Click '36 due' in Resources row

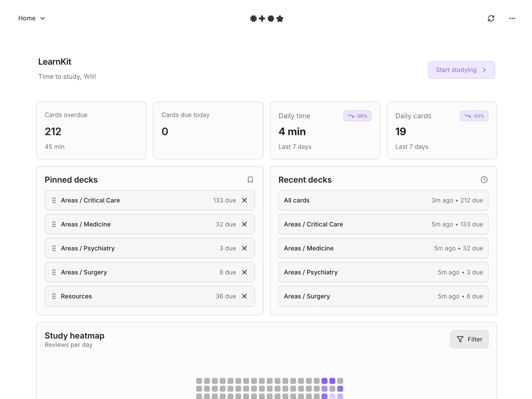226,296
